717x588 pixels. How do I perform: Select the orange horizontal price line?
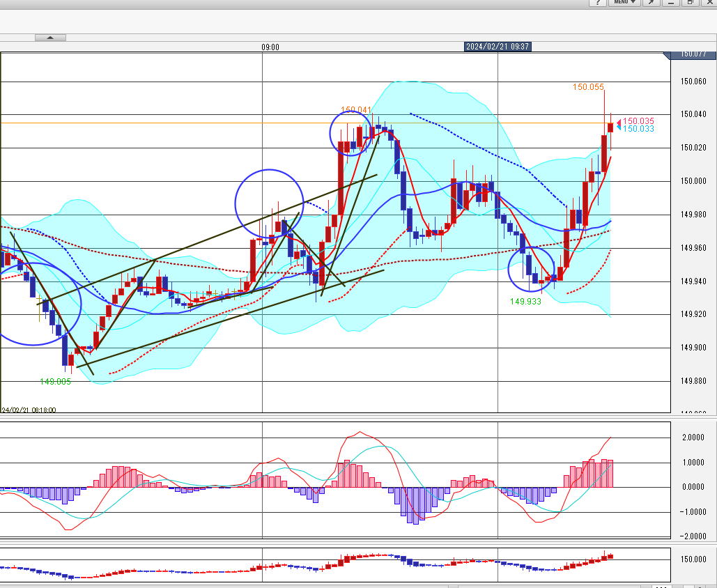(x=209, y=123)
